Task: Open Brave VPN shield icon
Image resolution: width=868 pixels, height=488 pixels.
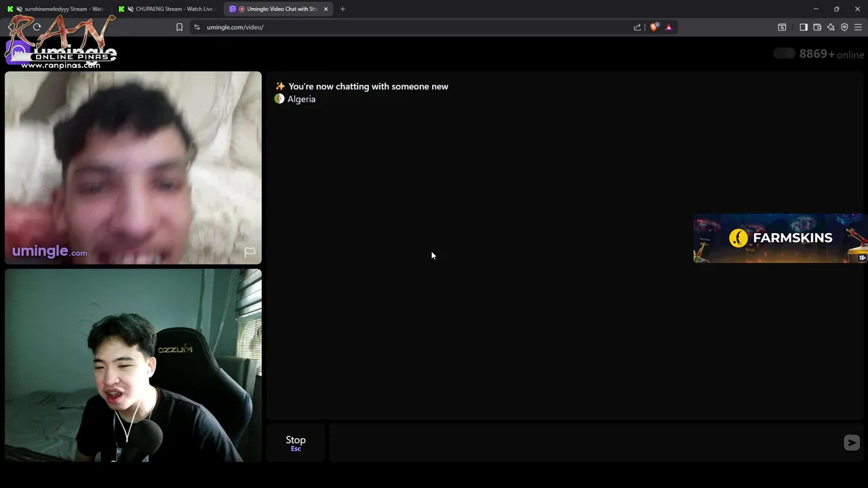Action: click(x=844, y=27)
